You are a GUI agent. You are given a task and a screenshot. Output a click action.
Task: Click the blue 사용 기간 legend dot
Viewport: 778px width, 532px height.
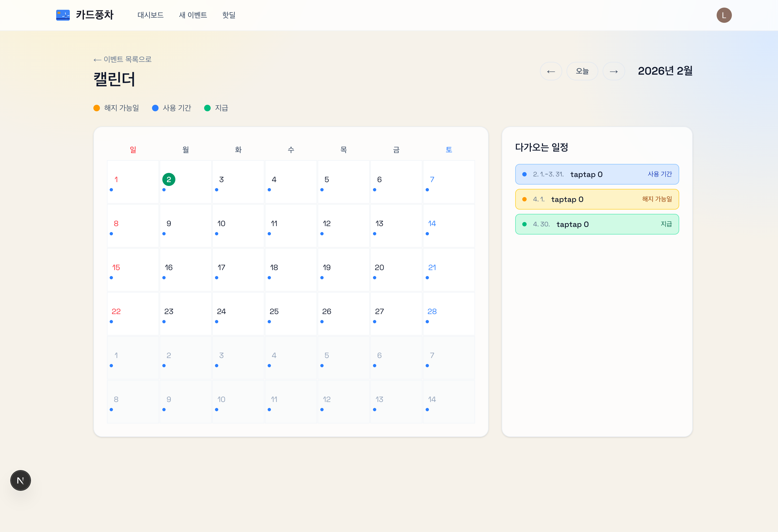click(155, 108)
